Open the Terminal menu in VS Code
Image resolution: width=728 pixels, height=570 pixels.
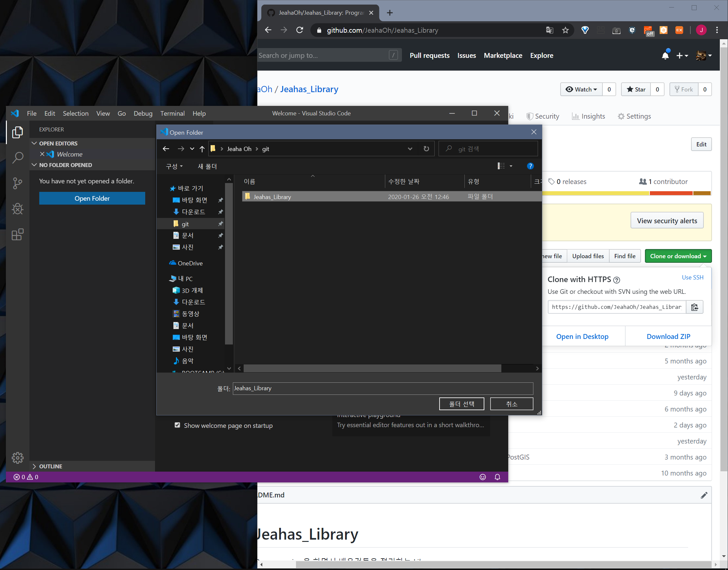(x=172, y=113)
